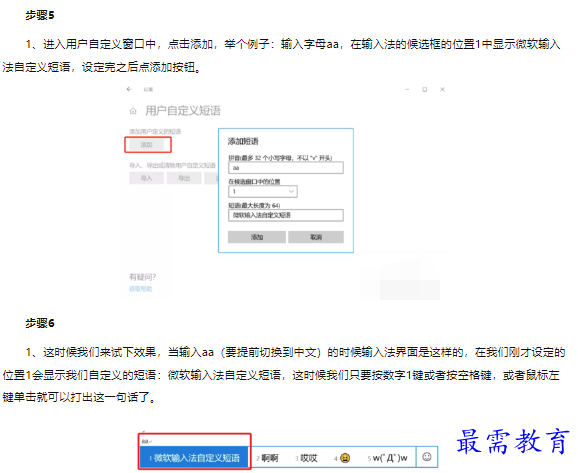
Task: Confirm with 添加 button in 添加短语 dialog
Action: pos(257,237)
